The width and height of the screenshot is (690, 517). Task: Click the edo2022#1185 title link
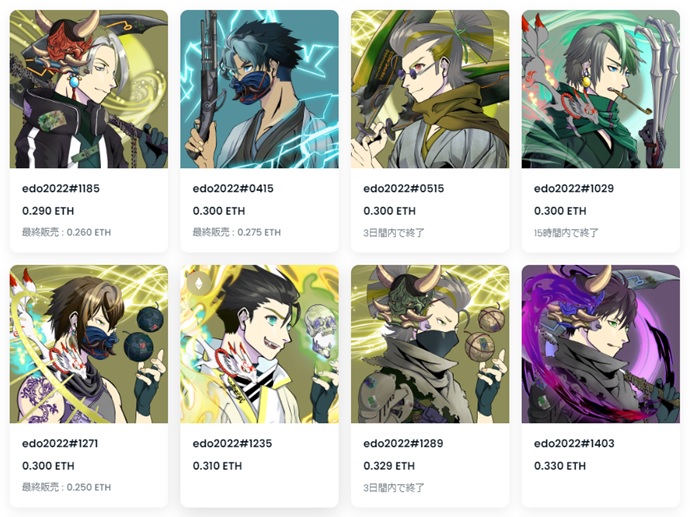(x=61, y=189)
